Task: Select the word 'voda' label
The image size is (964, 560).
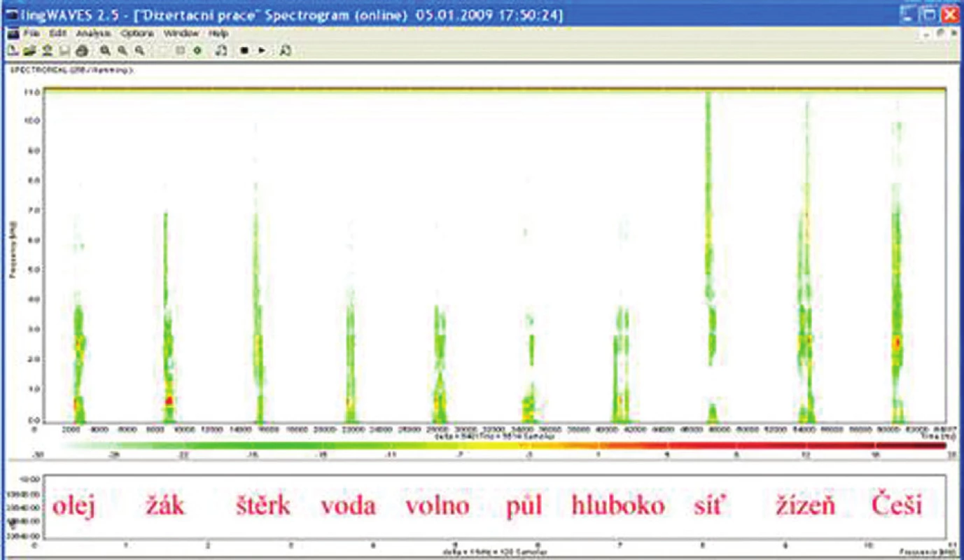Action: pos(348,505)
